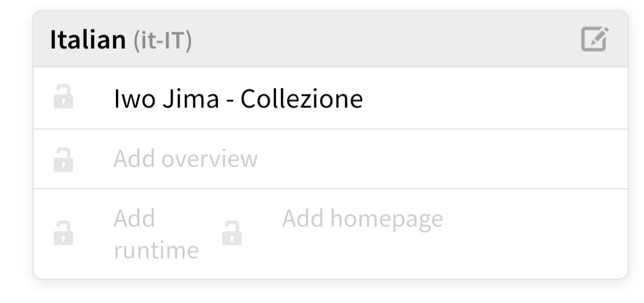This screenshot has width=644, height=303.
Task: Click the Iwo Jima text in the title
Action: pyautogui.click(x=166, y=98)
